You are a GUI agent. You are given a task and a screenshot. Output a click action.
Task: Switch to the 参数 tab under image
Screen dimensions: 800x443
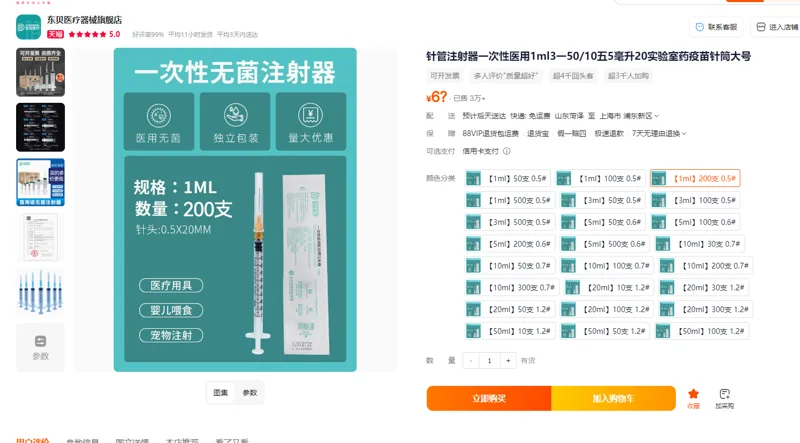tap(249, 392)
